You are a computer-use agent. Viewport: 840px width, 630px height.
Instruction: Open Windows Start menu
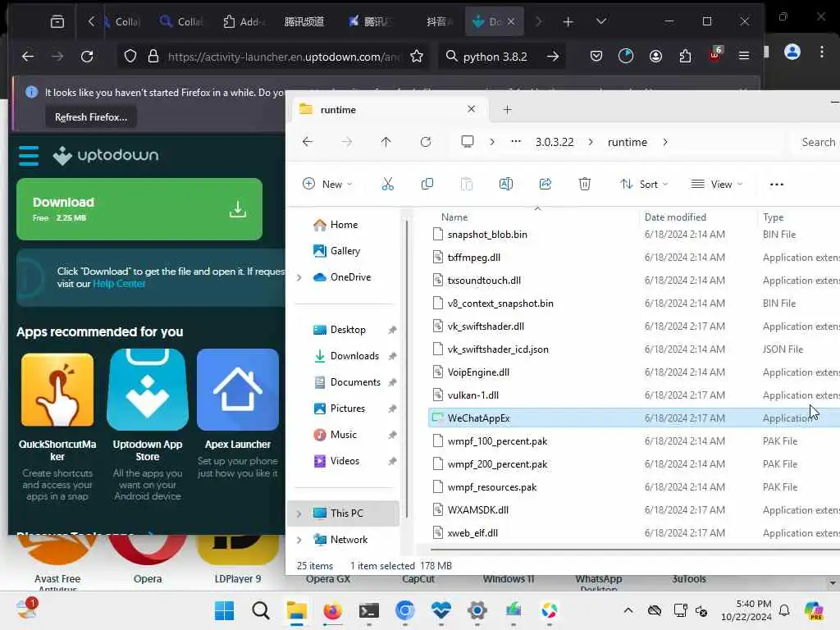point(224,610)
